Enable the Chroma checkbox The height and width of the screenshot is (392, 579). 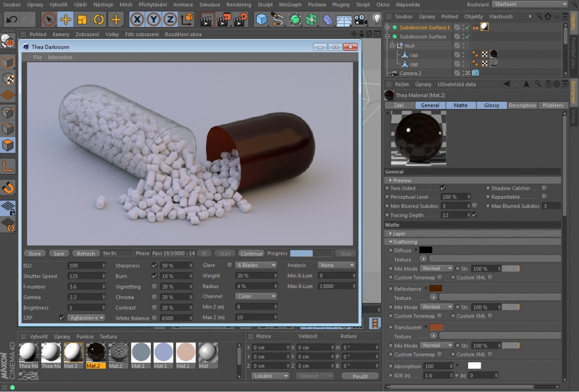[154, 297]
